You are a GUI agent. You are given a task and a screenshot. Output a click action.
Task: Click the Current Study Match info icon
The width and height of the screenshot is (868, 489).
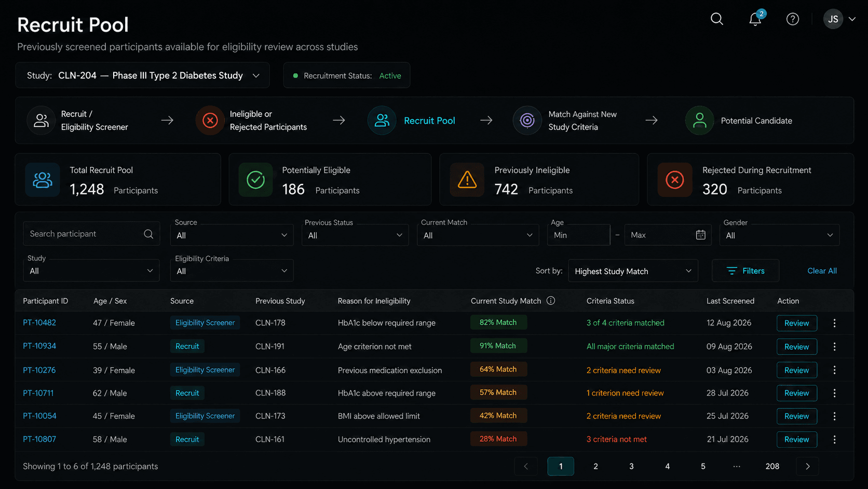pyautogui.click(x=551, y=301)
